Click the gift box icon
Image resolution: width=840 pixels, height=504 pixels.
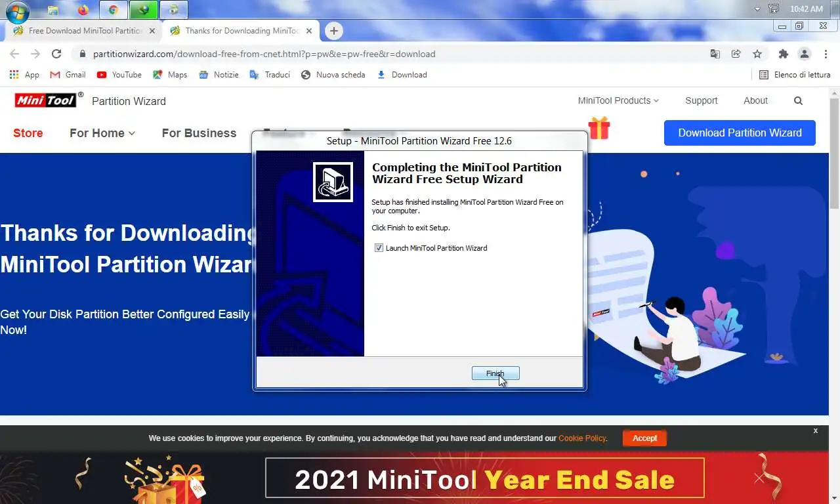599,128
